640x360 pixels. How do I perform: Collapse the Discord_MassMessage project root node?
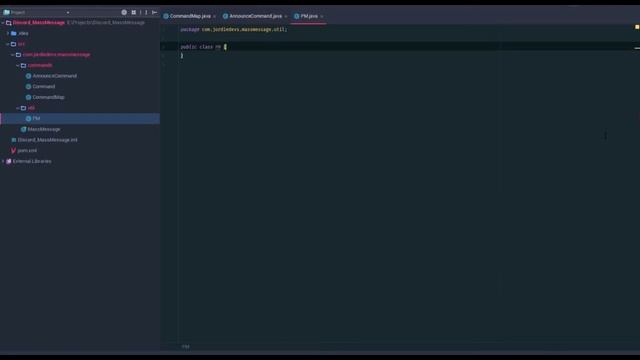pos(3,23)
